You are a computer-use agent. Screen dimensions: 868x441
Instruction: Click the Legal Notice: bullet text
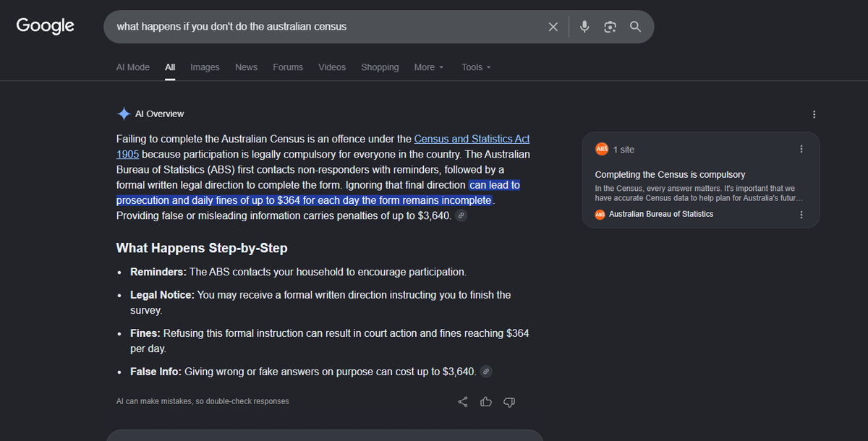point(320,302)
